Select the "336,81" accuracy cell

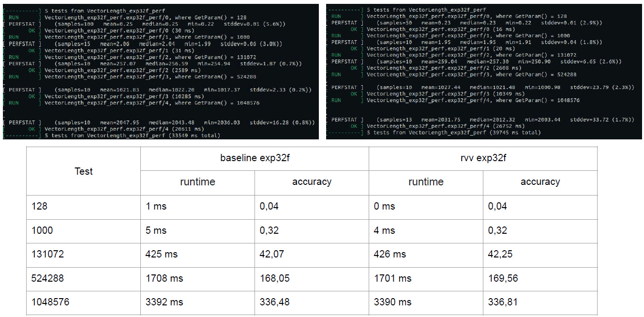[x=540, y=302]
